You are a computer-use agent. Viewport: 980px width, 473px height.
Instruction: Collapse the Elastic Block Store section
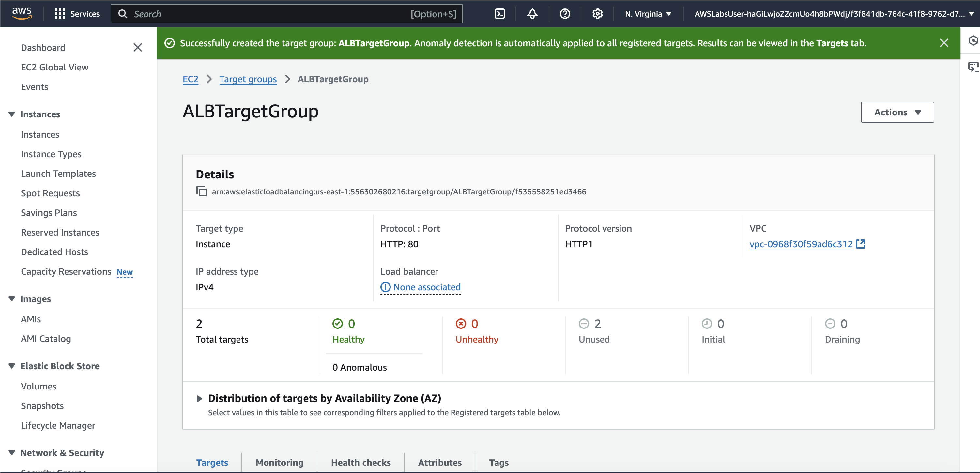[x=12, y=366]
